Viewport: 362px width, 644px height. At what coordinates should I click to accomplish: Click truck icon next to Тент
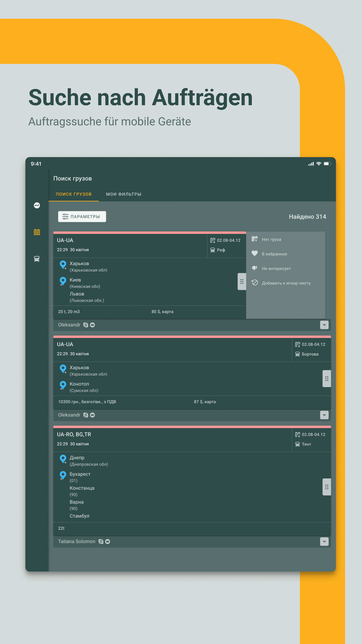(x=298, y=444)
